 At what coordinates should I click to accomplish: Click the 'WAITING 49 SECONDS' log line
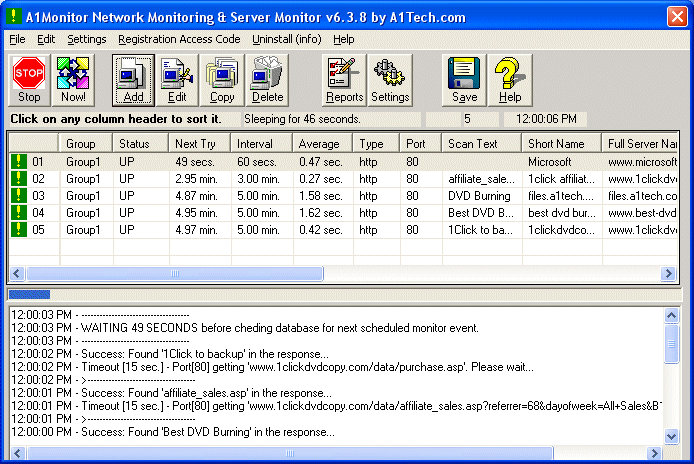245,328
